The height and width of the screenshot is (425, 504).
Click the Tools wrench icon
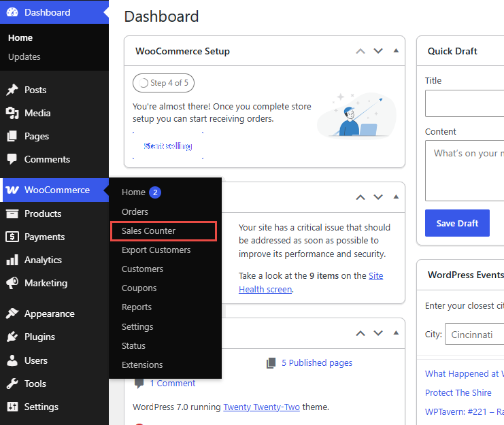point(12,384)
